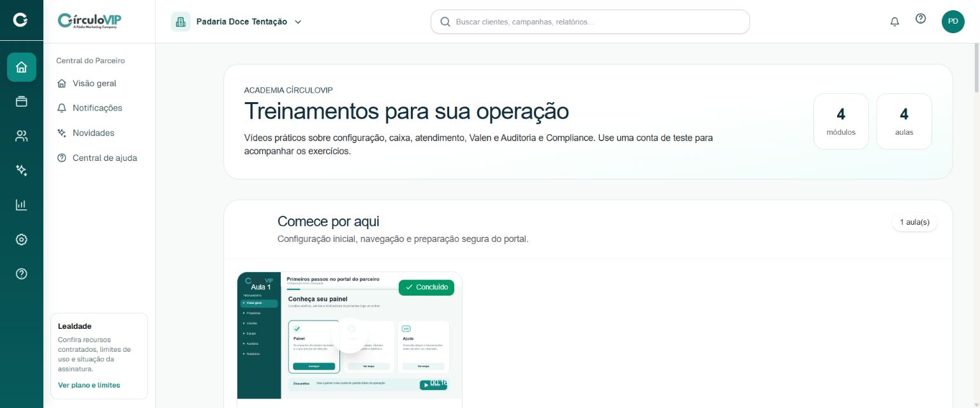Click the magnifier icon in the search bar
The height and width of the screenshot is (408, 980).
click(x=445, y=22)
